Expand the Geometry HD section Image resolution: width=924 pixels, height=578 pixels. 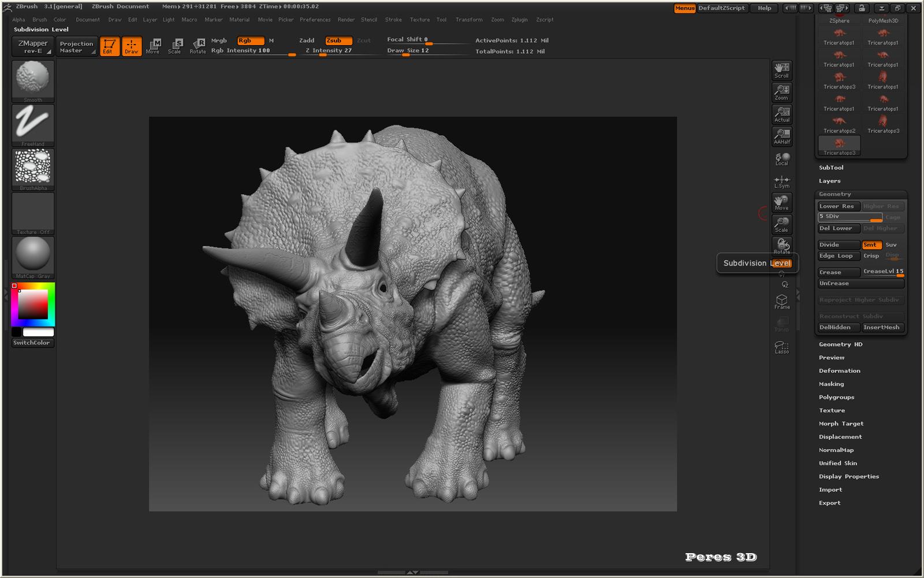click(841, 344)
